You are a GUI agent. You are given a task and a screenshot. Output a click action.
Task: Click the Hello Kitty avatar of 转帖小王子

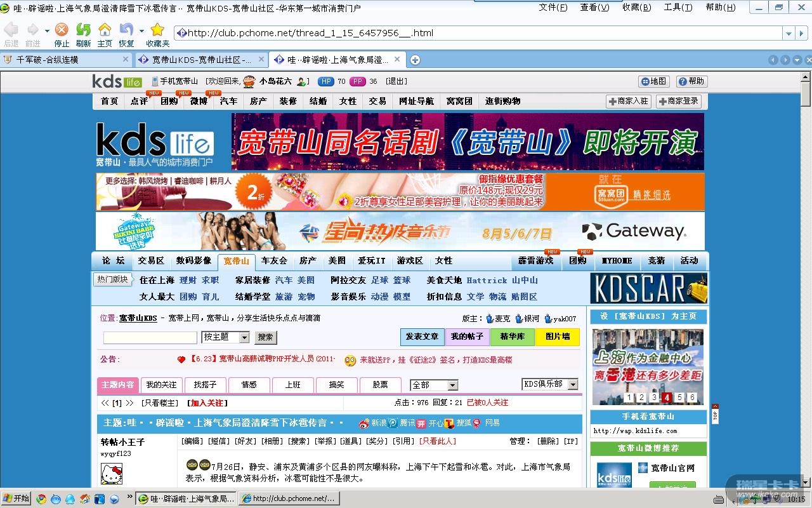[112, 474]
